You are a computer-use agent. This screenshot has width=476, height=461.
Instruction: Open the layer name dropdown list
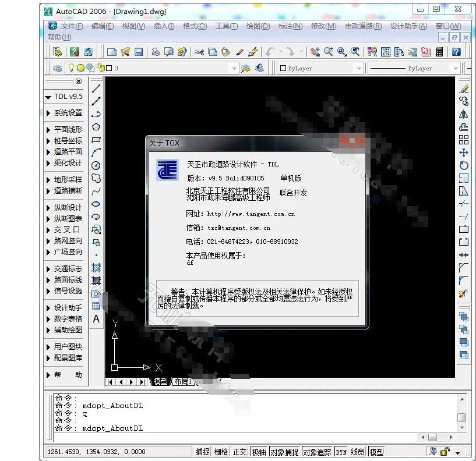[234, 68]
